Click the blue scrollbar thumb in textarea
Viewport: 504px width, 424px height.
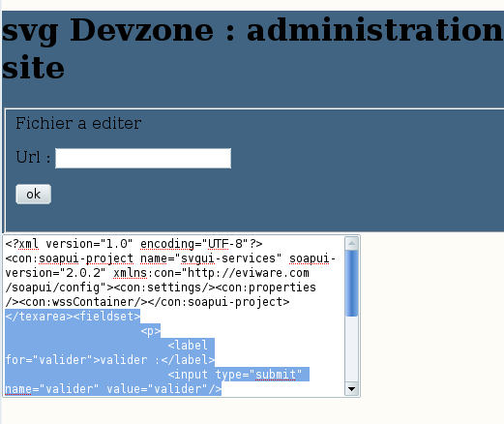[x=351, y=284]
